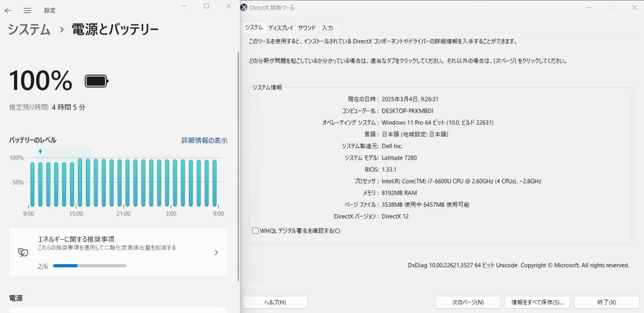Screen dimensions: 644x313
Task: Click the 2/6 recommendations progress bar
Action: coord(90,265)
